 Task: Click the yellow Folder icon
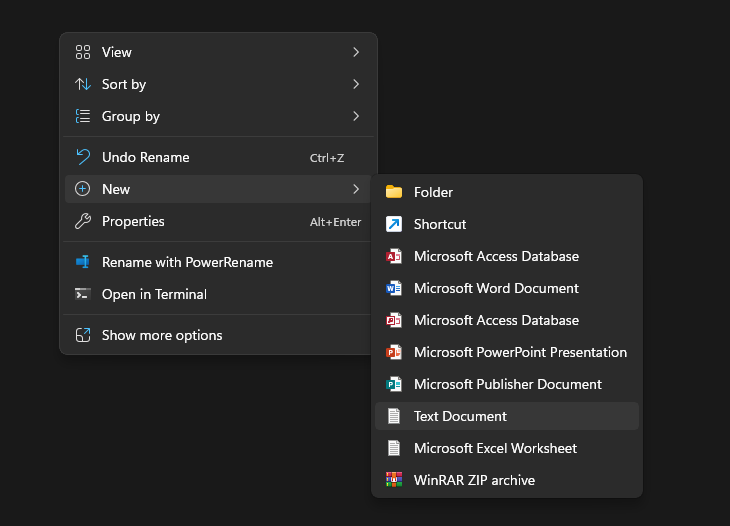[x=394, y=192]
